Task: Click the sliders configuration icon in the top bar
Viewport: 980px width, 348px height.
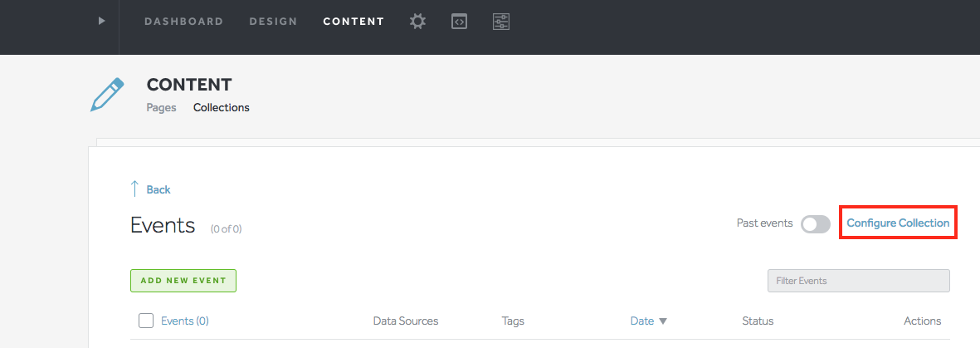Action: [x=500, y=22]
